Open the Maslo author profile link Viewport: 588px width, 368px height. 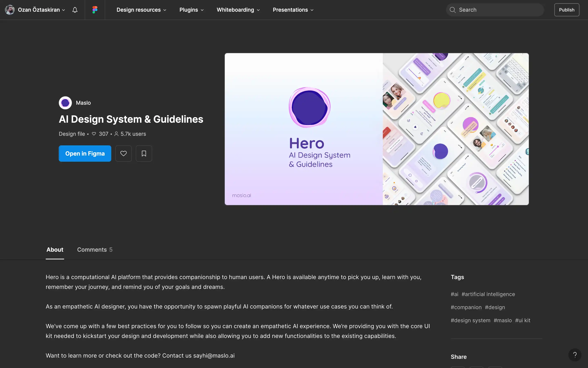tap(83, 103)
